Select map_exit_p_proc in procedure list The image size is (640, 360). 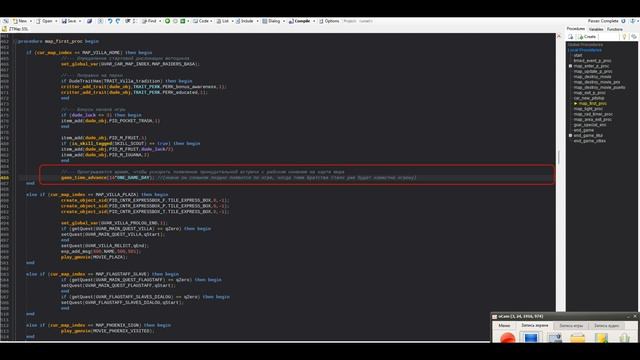(589, 93)
